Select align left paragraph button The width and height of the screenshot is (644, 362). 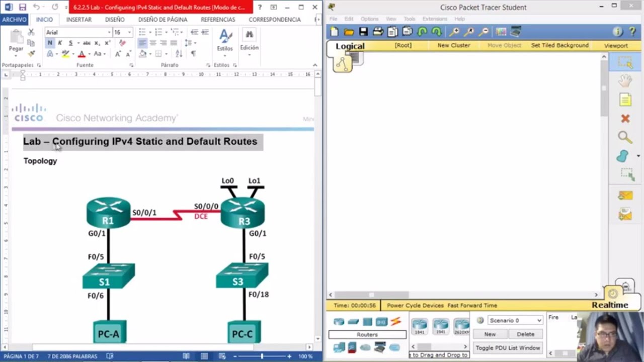coord(142,43)
